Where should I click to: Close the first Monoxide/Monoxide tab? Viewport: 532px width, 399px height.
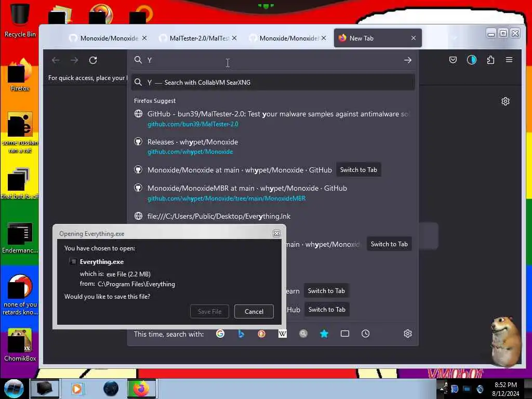[x=144, y=38]
